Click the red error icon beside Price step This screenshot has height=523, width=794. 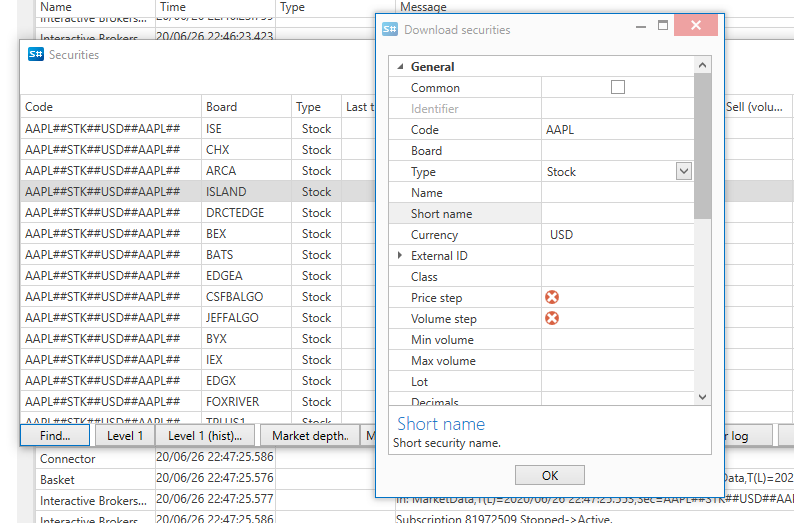[x=551, y=297]
